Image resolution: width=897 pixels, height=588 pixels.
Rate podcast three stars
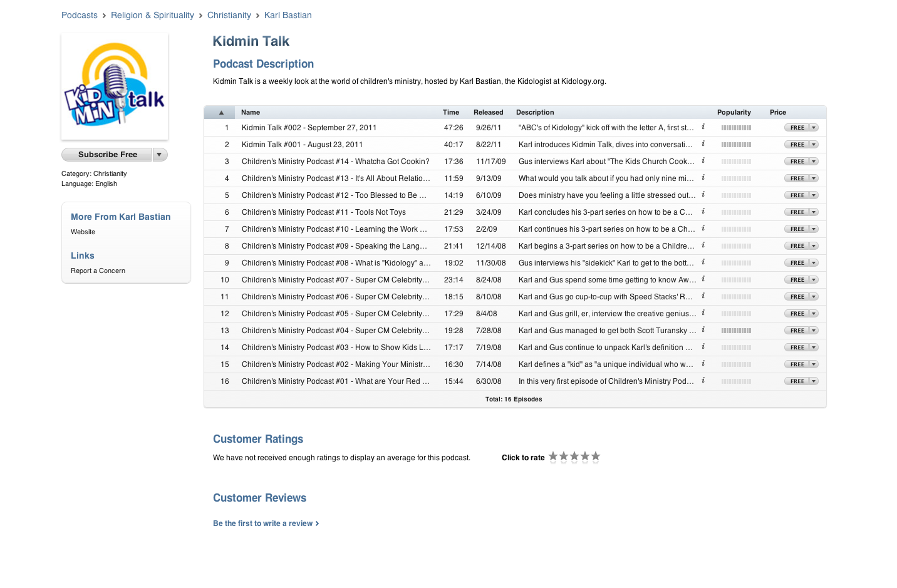pos(574,456)
